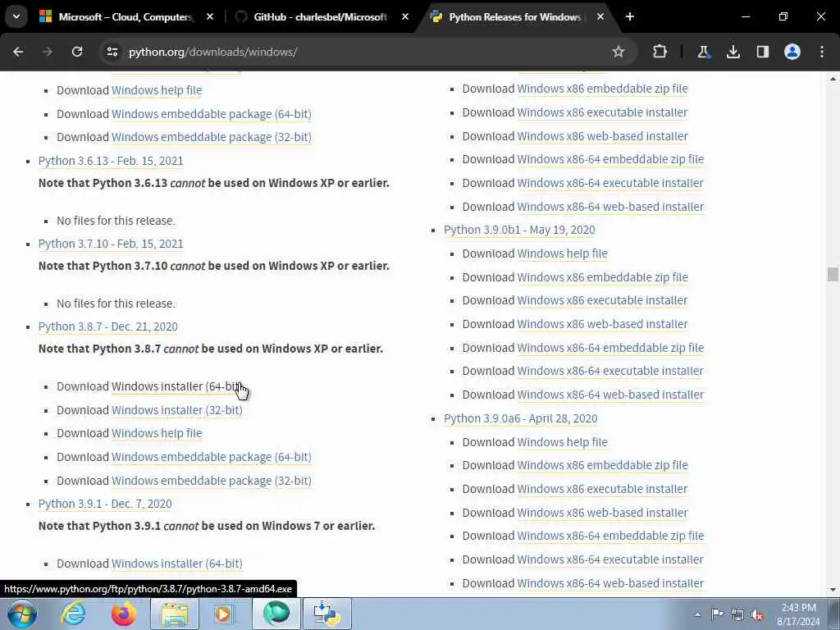Open the profile avatar menu

[792, 52]
